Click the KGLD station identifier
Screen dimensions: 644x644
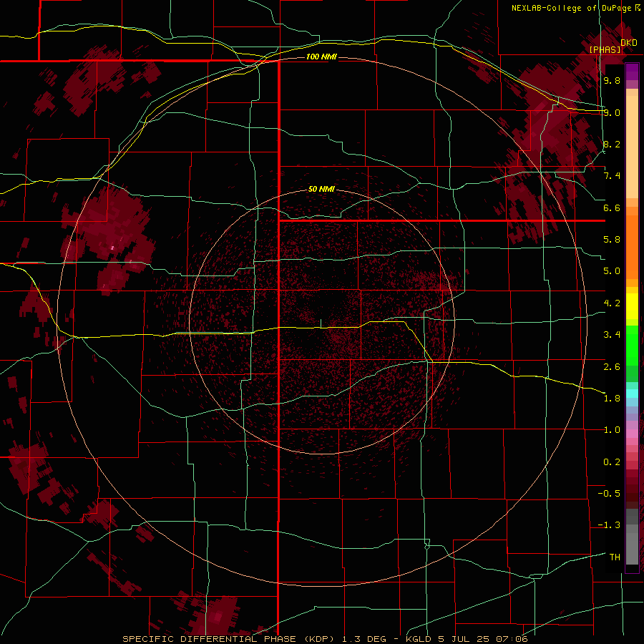(x=419, y=639)
